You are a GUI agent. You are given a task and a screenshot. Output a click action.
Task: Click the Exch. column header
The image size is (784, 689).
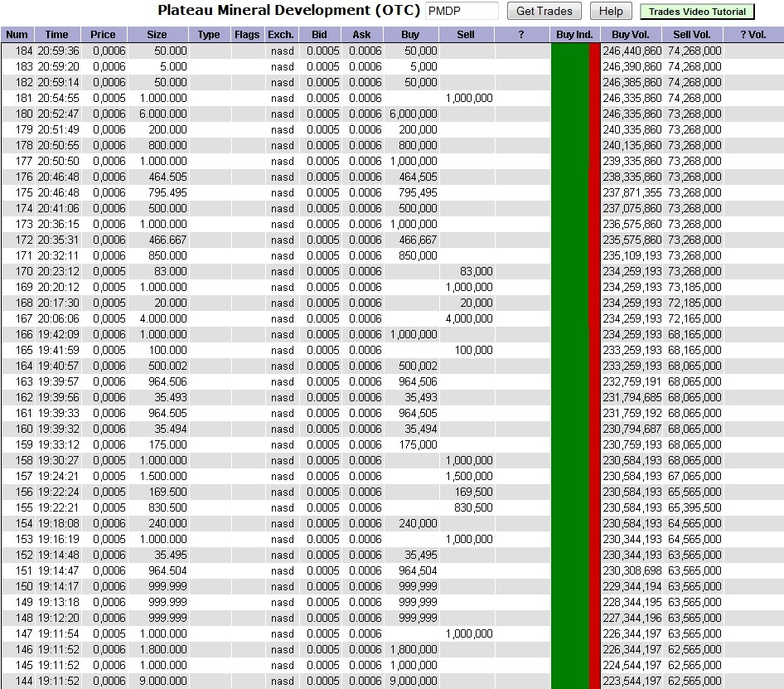pos(281,35)
